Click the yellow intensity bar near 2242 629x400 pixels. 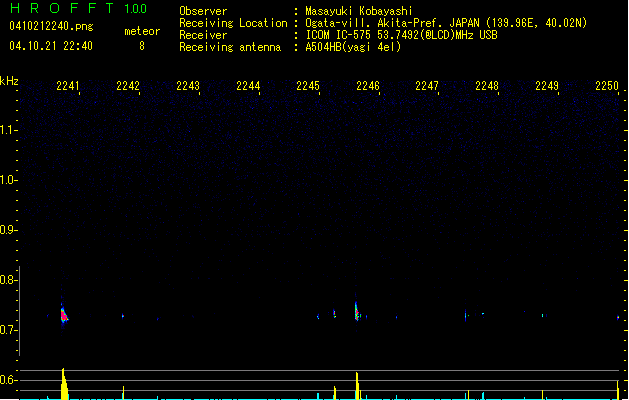point(123,393)
